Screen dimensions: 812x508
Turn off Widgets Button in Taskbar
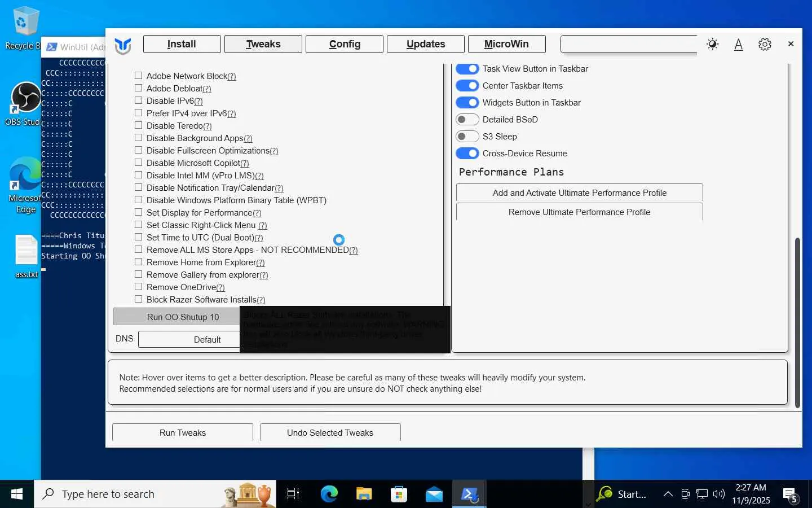467,102
